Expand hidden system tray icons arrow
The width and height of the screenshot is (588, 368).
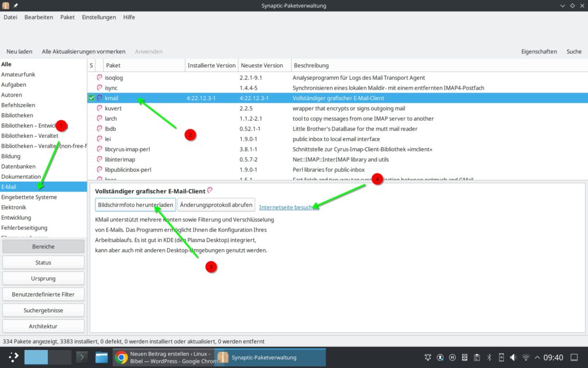[x=537, y=357]
